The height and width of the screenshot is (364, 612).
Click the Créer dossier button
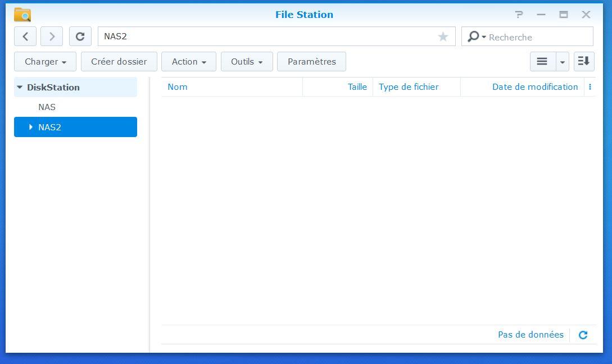(119, 62)
